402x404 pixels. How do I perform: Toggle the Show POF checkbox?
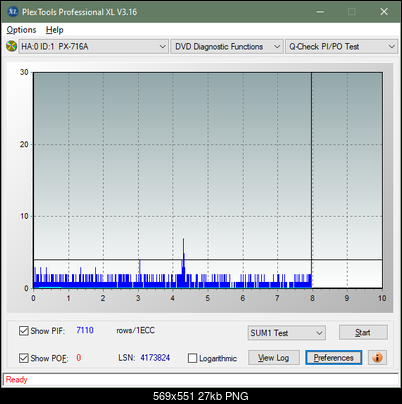tap(24, 358)
